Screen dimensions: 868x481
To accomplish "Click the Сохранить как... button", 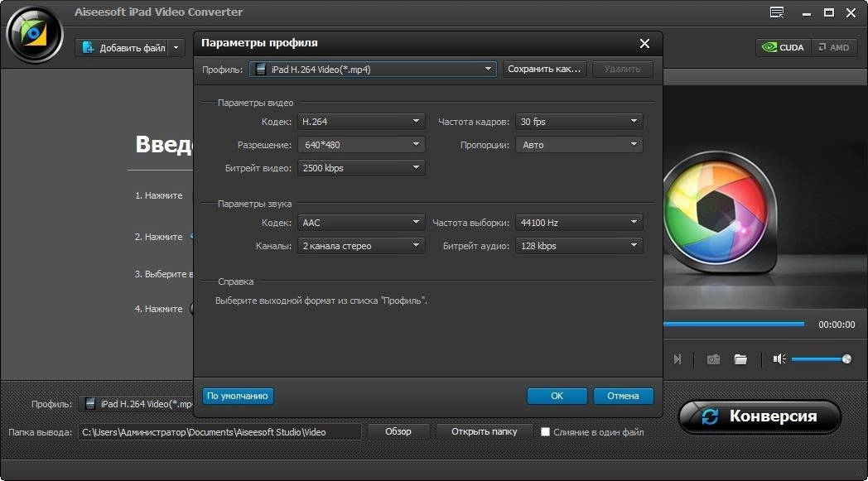I will pos(544,70).
